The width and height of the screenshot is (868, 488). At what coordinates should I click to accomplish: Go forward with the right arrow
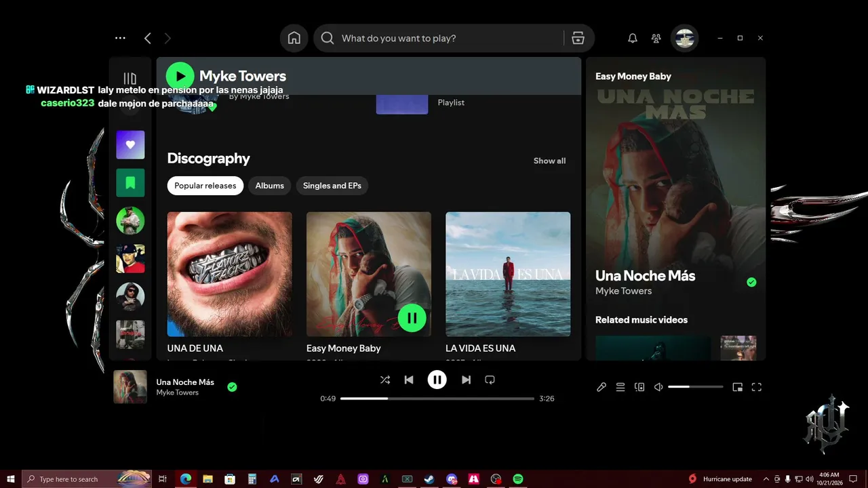pos(167,39)
